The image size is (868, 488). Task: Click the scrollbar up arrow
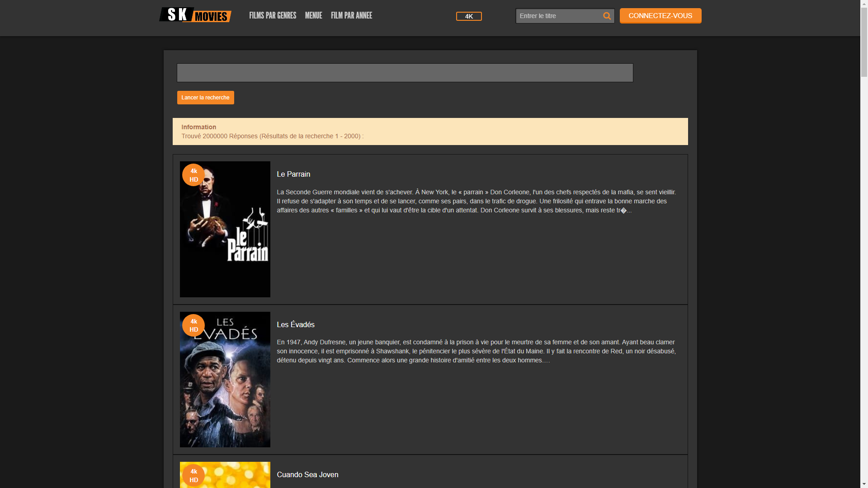coord(864,4)
